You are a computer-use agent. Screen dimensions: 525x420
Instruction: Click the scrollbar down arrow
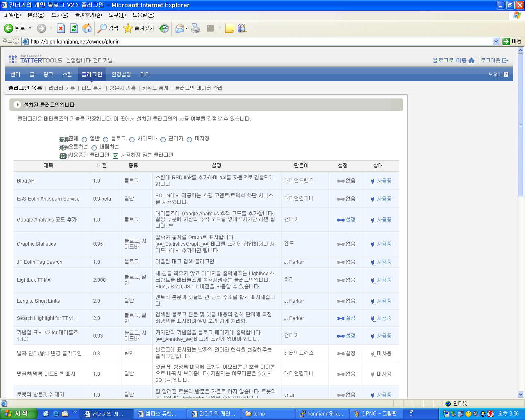(520, 395)
